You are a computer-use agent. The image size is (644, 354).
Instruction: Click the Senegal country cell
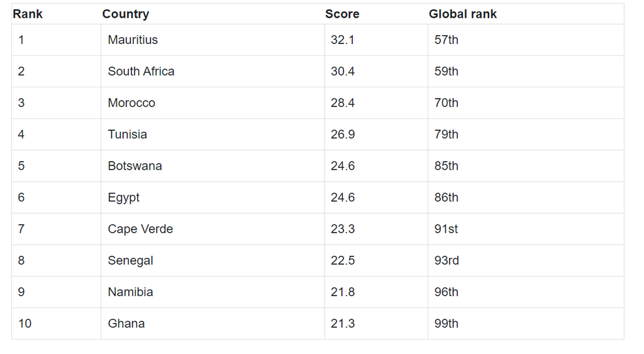(x=213, y=260)
